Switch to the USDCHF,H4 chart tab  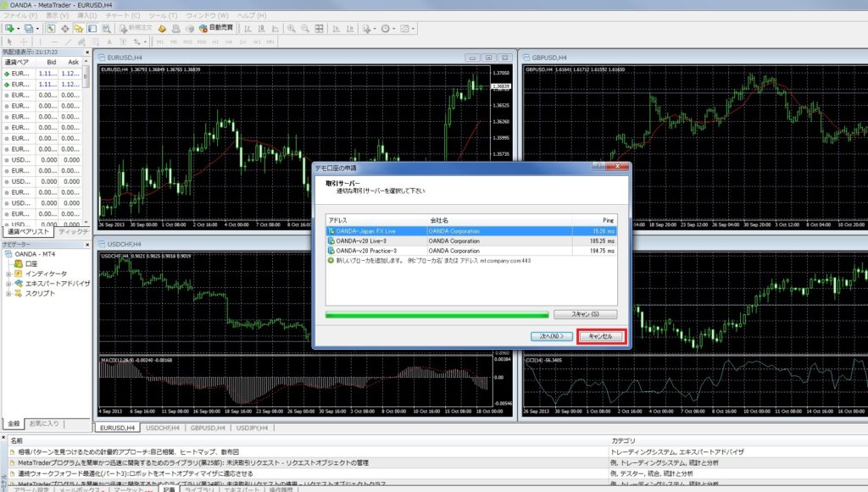click(163, 428)
